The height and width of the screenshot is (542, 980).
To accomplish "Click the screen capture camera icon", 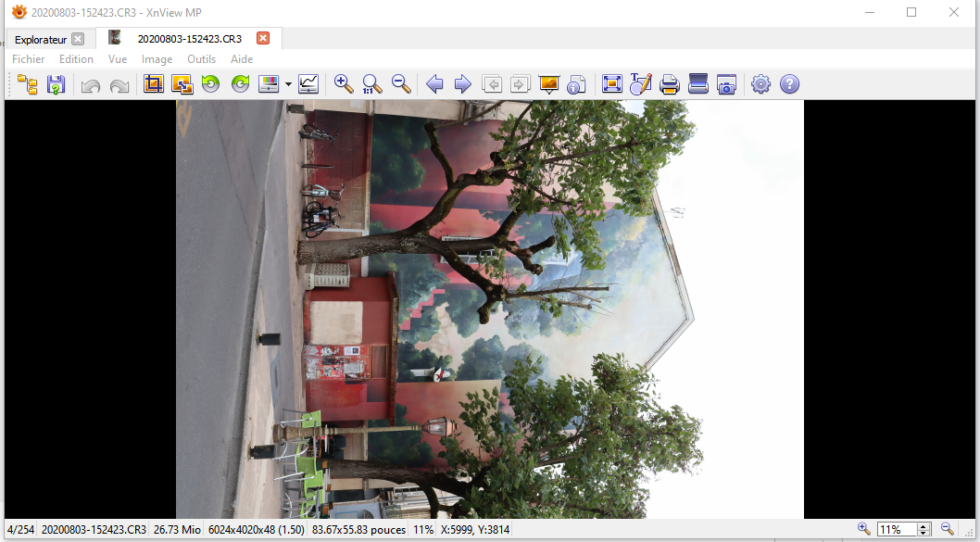I will tap(726, 84).
